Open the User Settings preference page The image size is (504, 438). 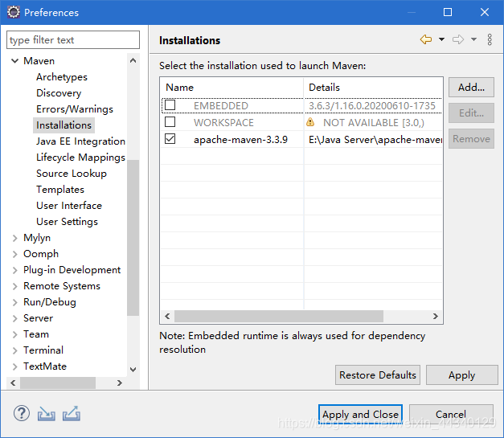point(67,222)
